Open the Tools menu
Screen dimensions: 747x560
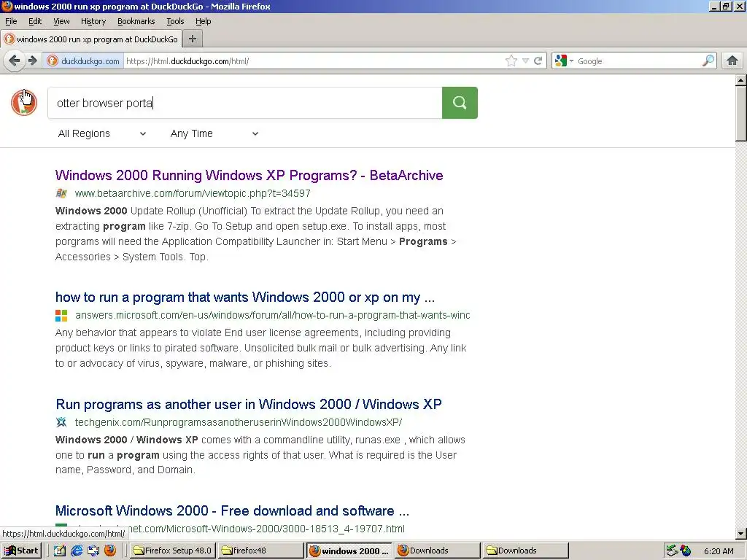click(x=175, y=21)
